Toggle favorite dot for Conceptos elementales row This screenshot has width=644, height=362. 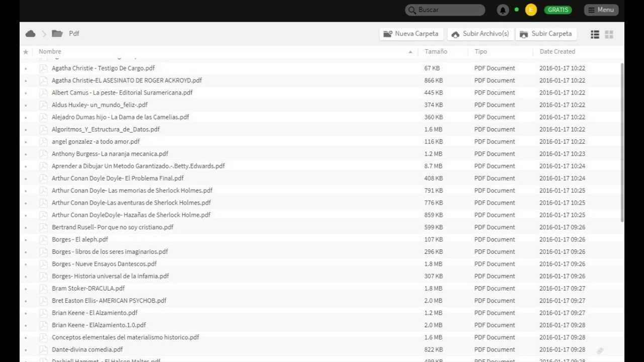(x=26, y=338)
